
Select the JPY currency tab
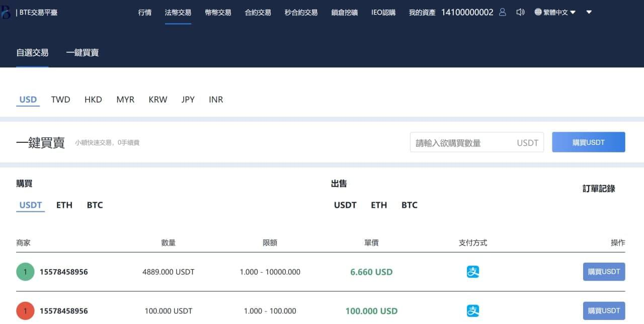click(x=188, y=100)
